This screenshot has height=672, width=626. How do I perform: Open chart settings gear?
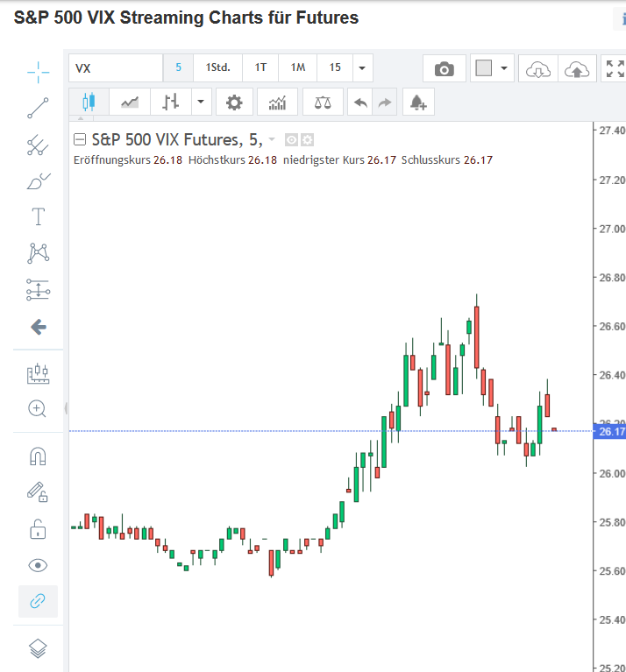[x=234, y=103]
